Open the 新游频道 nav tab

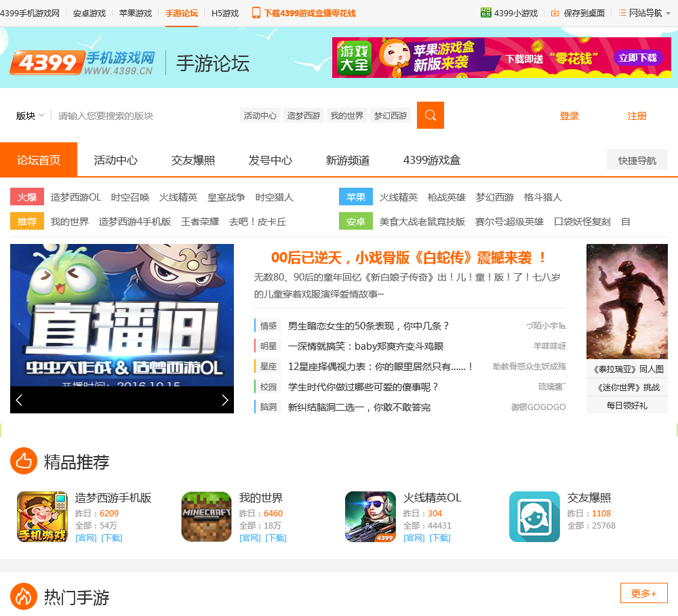tap(348, 161)
